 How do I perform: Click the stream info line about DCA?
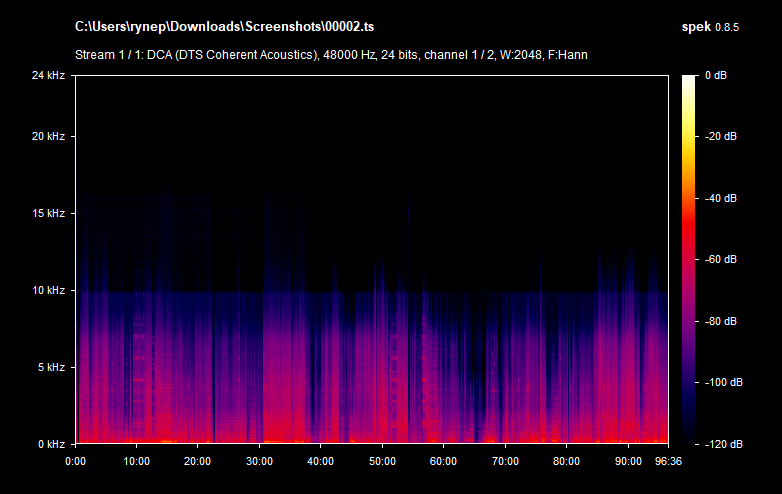[x=331, y=54]
